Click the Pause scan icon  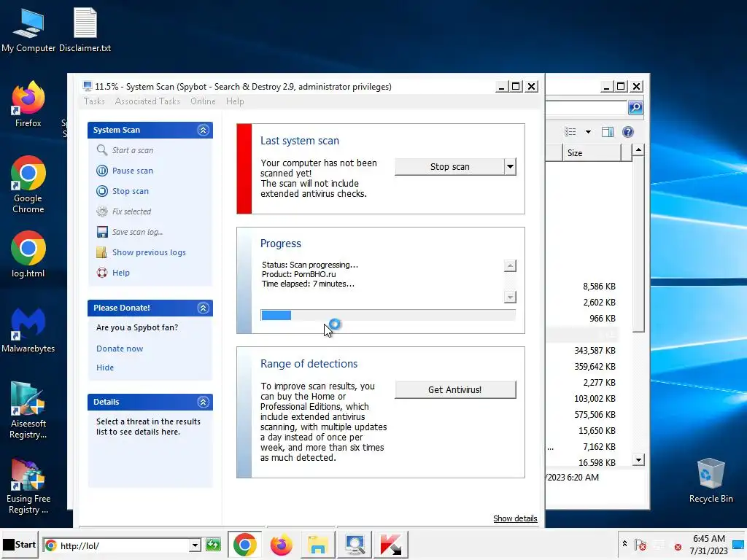pos(102,171)
